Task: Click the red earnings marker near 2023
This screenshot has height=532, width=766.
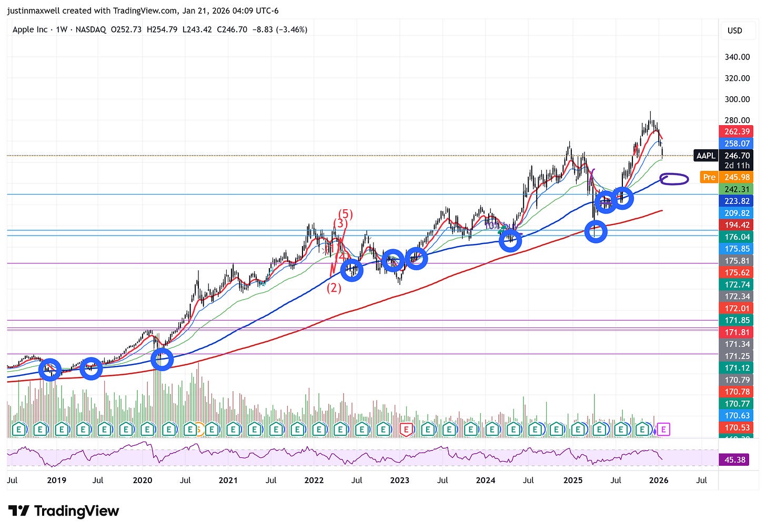Action: (x=406, y=429)
